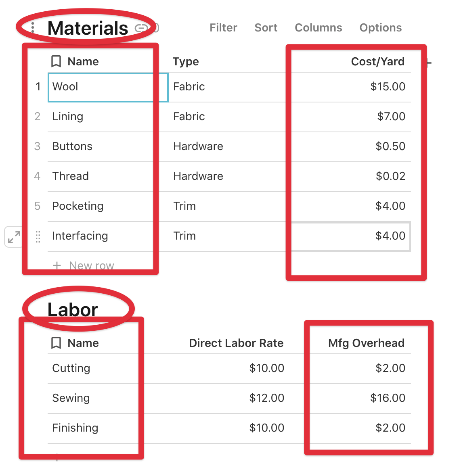Click the bookmark icon in Materials Name header
The height and width of the screenshot is (476, 461).
[x=56, y=61]
